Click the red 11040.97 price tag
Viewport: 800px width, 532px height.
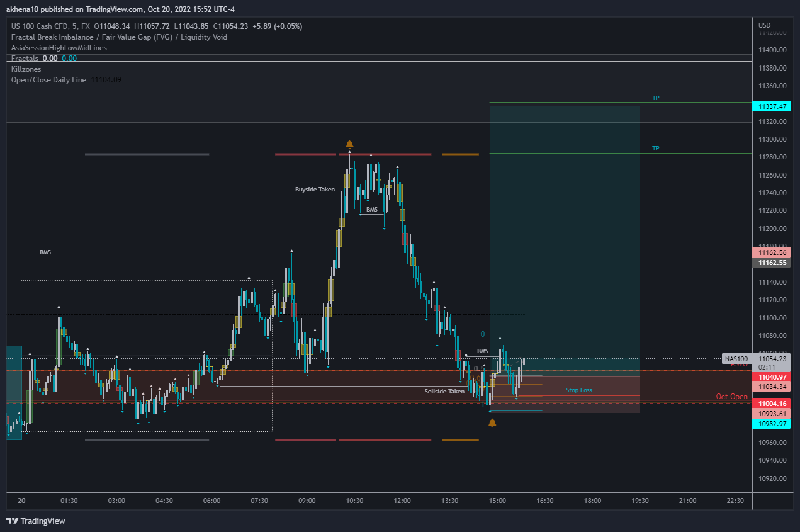pyautogui.click(x=771, y=376)
